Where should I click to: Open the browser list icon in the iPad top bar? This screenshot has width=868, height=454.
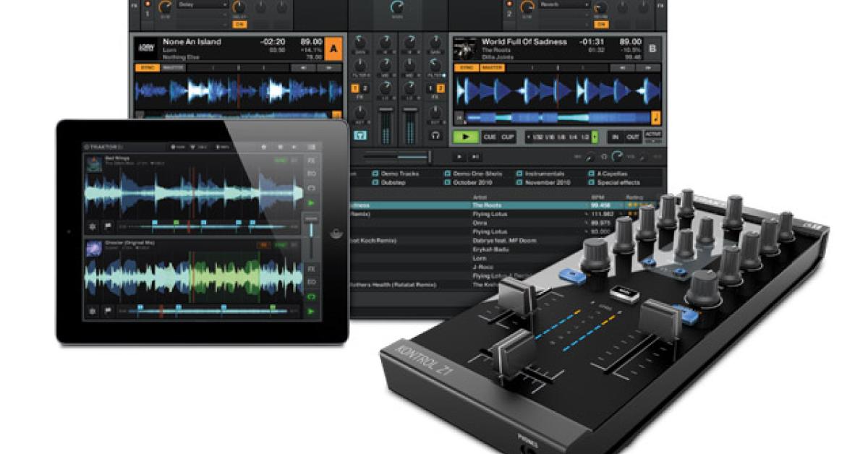pyautogui.click(x=311, y=147)
